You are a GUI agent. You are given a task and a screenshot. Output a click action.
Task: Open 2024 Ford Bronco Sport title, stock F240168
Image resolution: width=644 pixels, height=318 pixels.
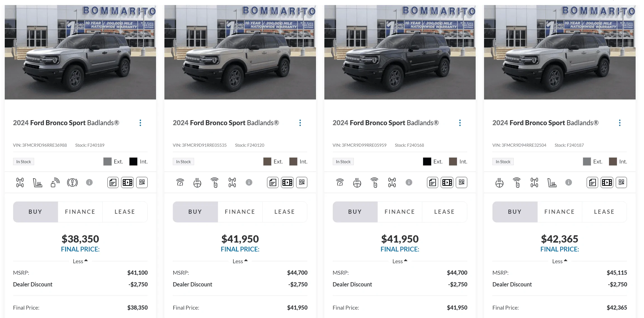[385, 123]
